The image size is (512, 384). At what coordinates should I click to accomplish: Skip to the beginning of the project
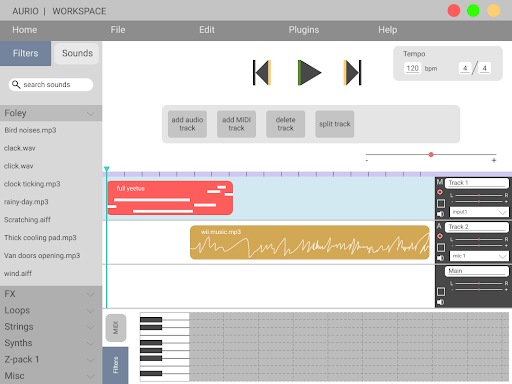[x=262, y=73]
